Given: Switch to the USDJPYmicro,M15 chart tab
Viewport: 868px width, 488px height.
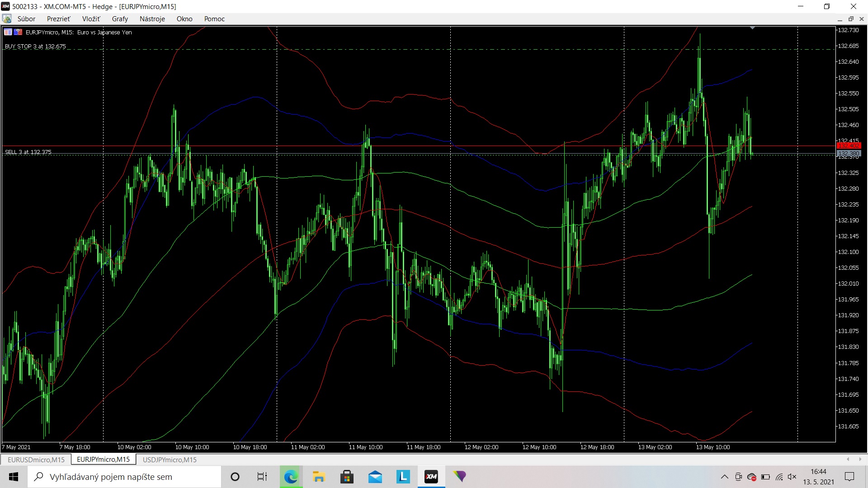Looking at the screenshot, I should [x=170, y=460].
